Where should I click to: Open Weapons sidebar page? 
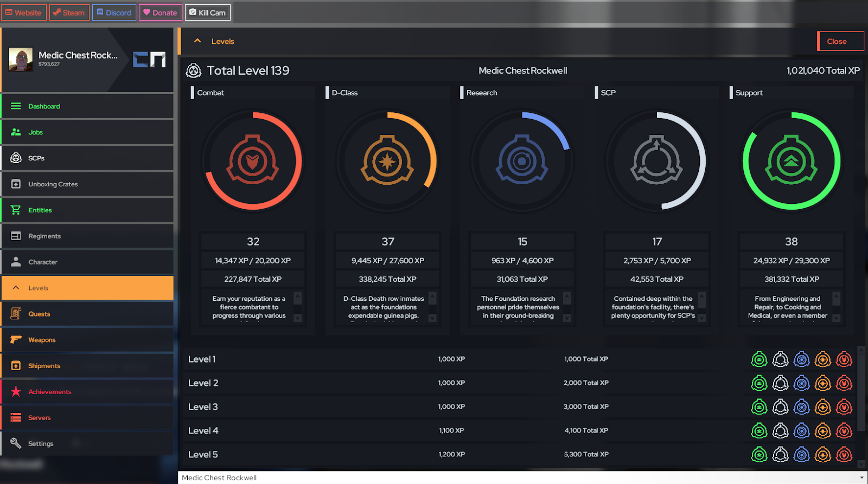(87, 340)
